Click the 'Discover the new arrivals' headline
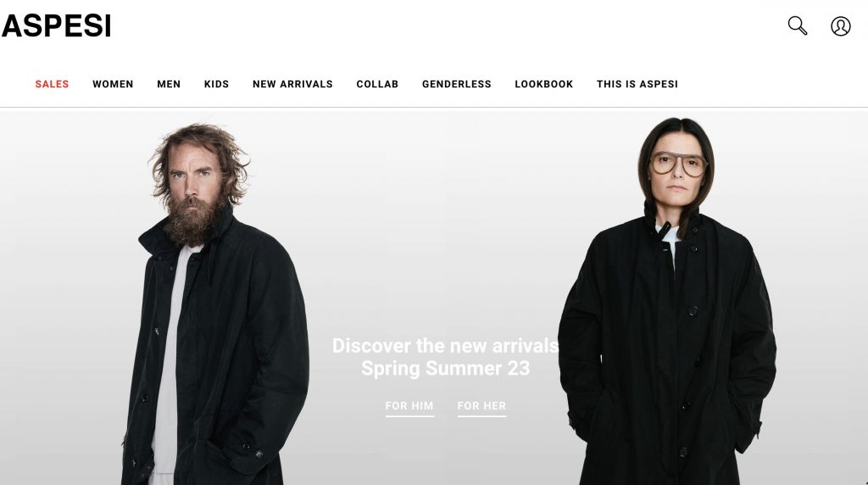Image resolution: width=868 pixels, height=485 pixels. coord(446,346)
